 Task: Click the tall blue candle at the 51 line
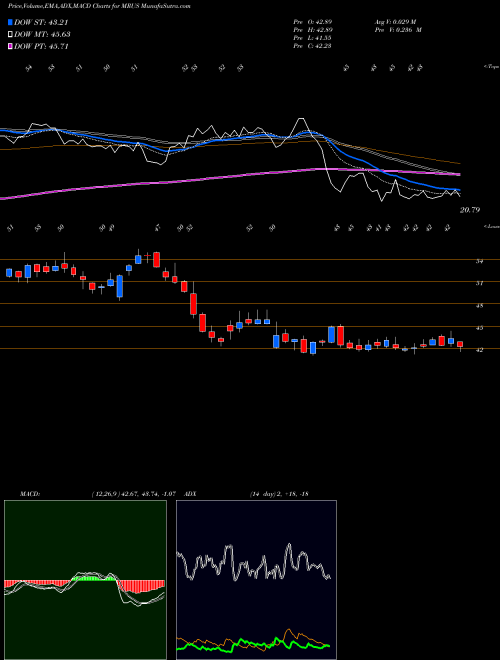click(120, 286)
